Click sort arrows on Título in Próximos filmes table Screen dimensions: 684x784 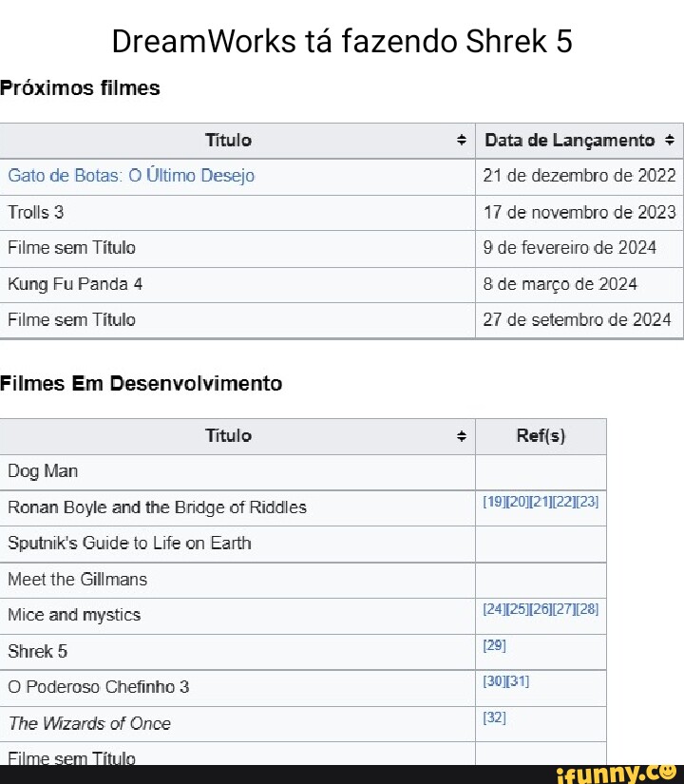[x=462, y=141]
